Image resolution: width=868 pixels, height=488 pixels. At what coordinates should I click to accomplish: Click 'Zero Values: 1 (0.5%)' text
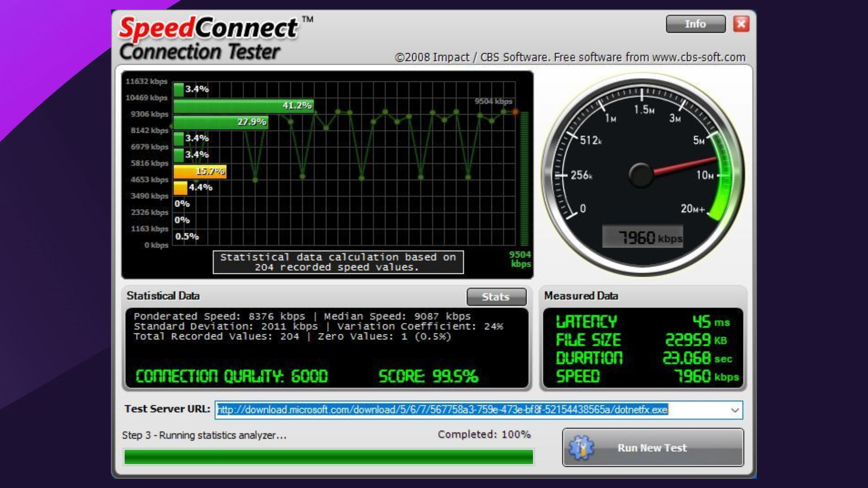click(384, 337)
